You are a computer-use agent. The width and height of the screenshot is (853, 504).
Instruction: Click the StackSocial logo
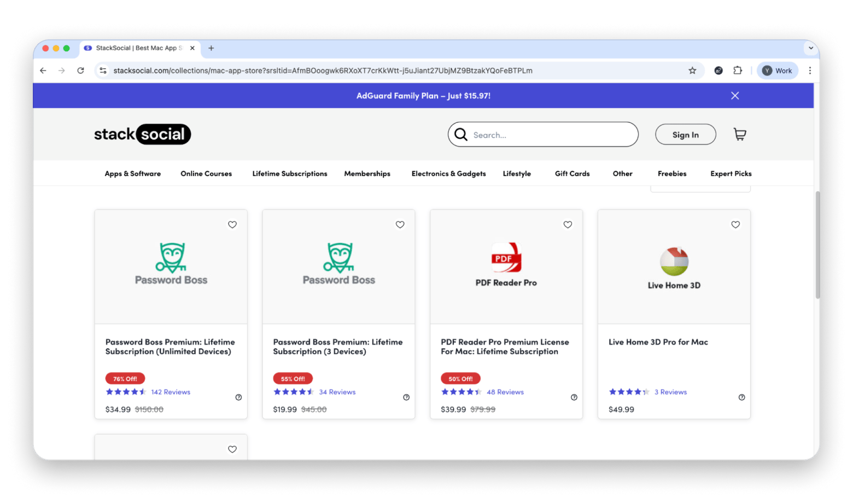point(142,134)
